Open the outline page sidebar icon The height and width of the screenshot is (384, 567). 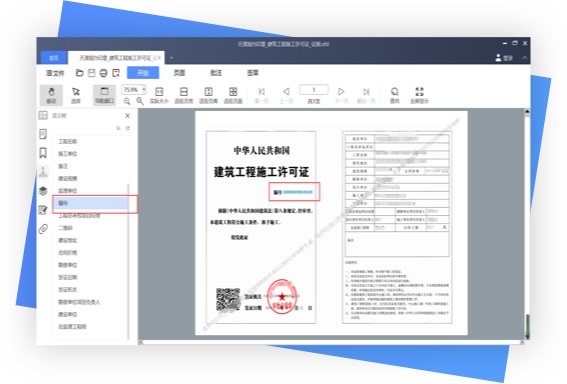click(43, 134)
